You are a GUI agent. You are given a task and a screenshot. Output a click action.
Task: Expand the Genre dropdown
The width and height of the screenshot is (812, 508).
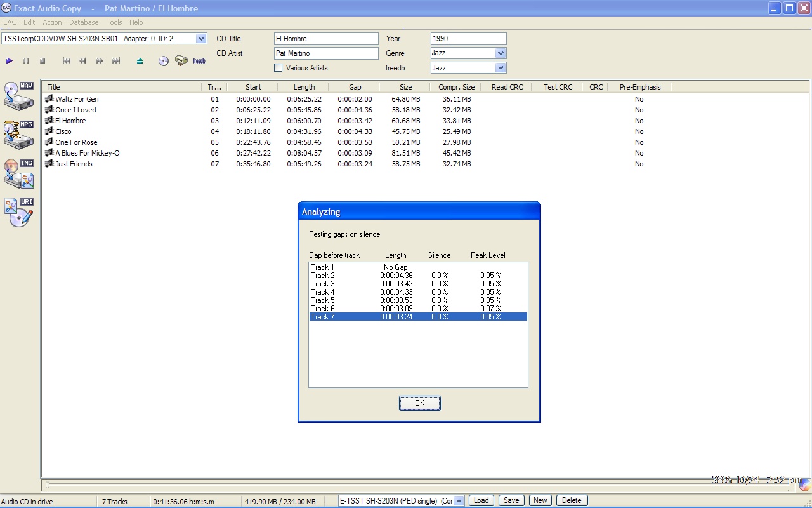(x=501, y=53)
